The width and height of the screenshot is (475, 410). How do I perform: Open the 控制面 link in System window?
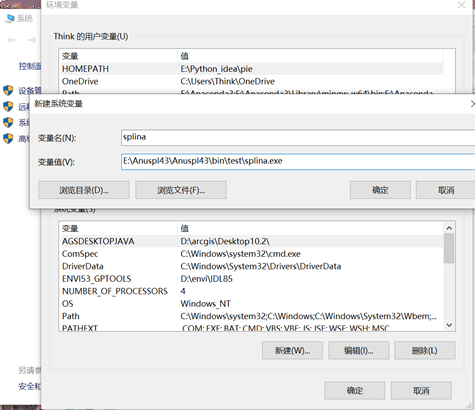click(x=30, y=66)
